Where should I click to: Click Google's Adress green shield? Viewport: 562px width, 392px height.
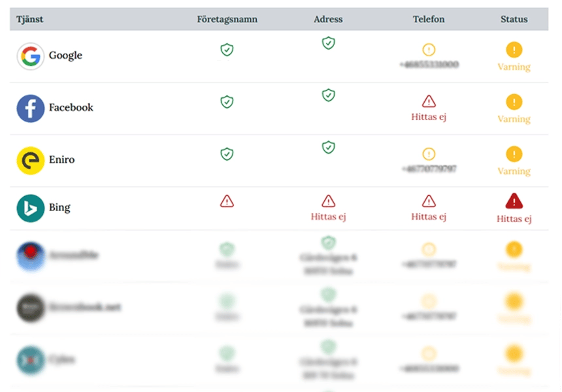click(328, 43)
